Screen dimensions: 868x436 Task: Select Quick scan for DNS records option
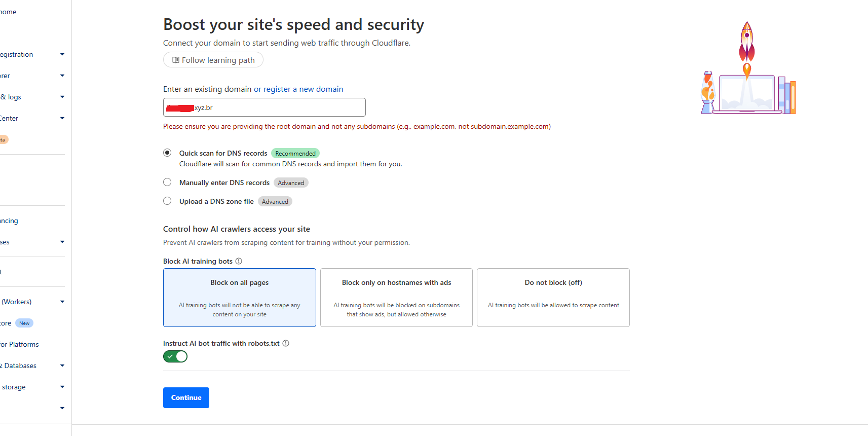coord(167,153)
